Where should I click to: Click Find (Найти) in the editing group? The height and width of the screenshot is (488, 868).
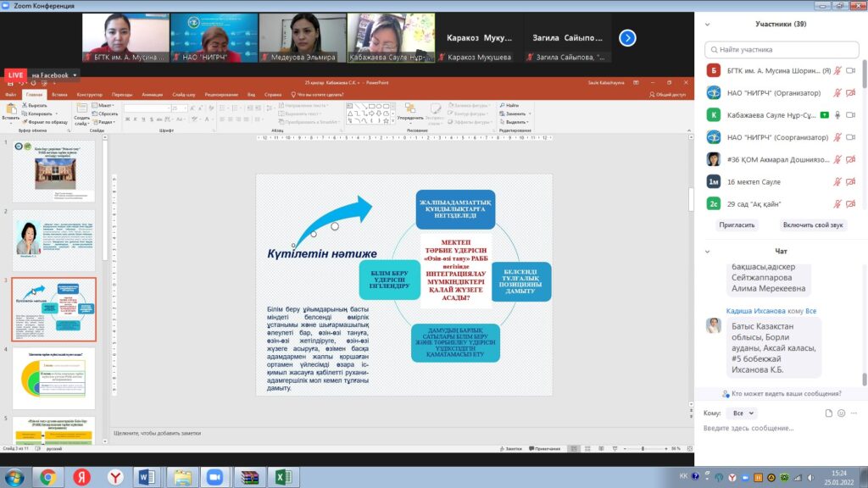click(x=509, y=105)
